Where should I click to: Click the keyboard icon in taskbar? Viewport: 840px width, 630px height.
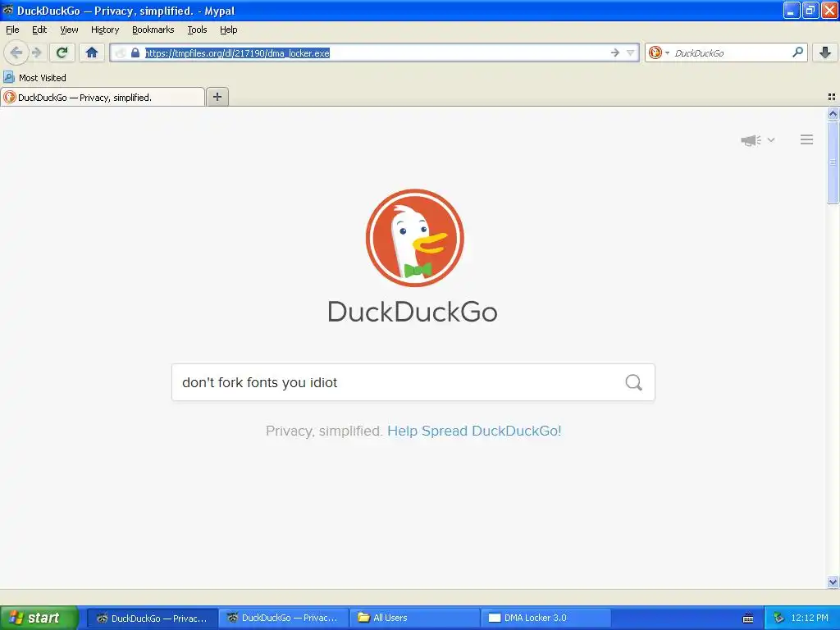pyautogui.click(x=748, y=619)
